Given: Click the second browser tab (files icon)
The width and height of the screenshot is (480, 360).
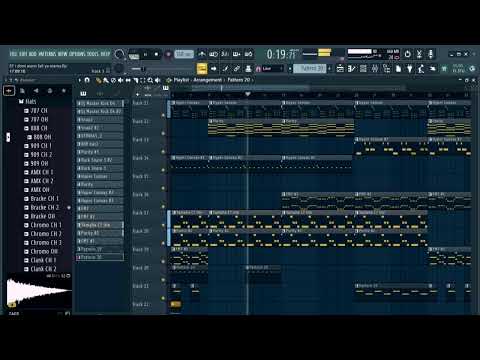Looking at the screenshot, I should tap(22, 91).
